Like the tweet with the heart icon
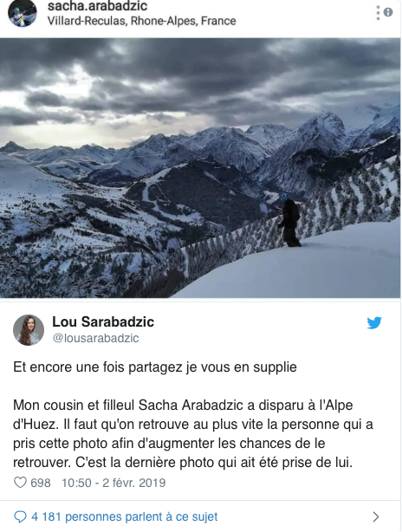Image resolution: width=402 pixels, height=532 pixels. click(20, 482)
